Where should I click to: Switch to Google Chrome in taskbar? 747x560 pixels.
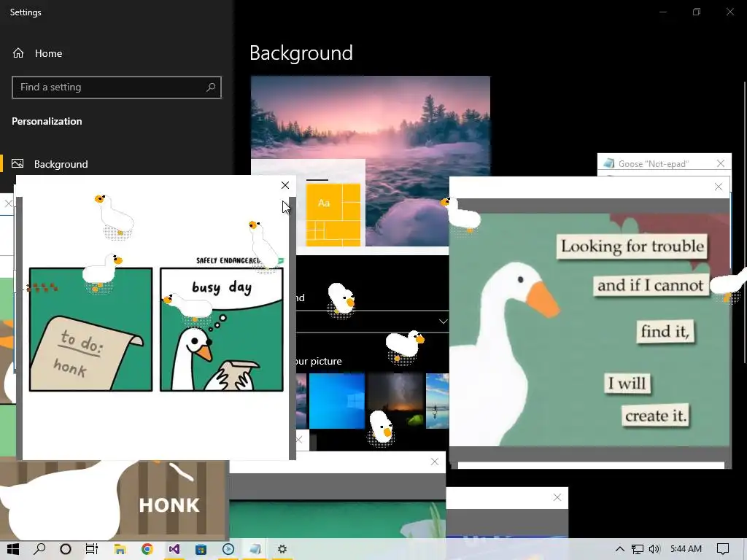click(x=147, y=549)
